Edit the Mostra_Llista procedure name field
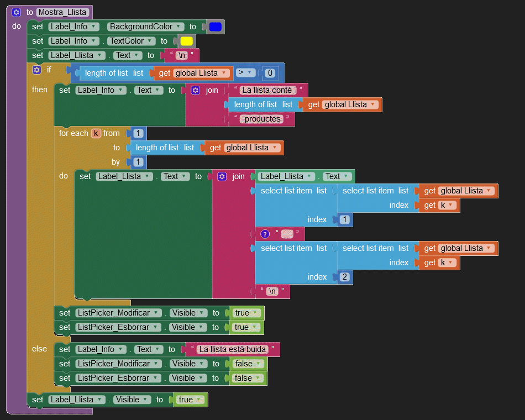Viewport: 525px width, 420px height. click(x=62, y=12)
